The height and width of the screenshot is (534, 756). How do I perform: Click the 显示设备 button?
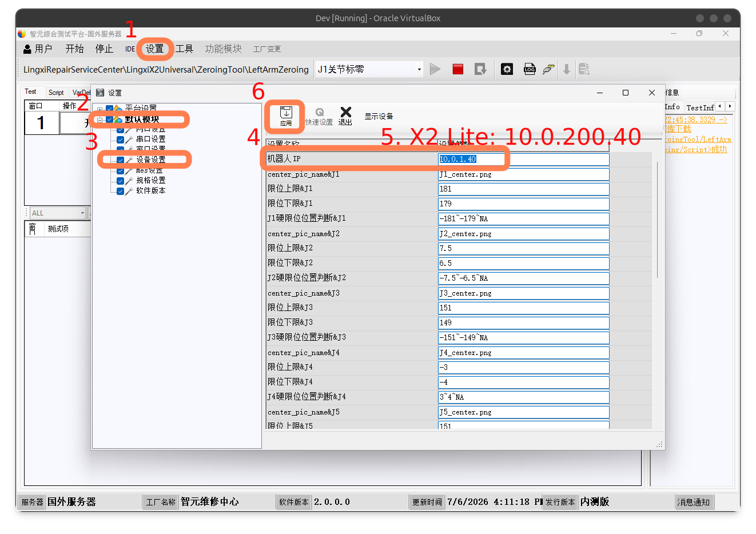tap(379, 116)
